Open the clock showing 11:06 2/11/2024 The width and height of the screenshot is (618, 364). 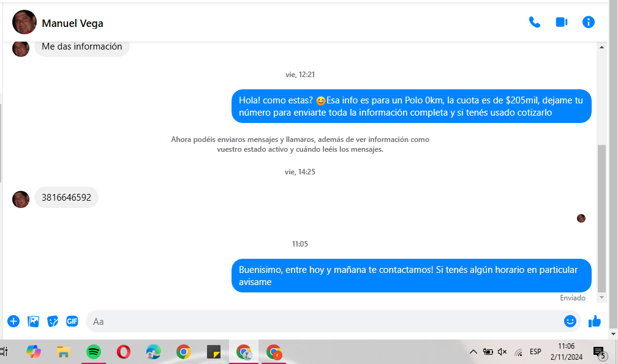(x=567, y=351)
